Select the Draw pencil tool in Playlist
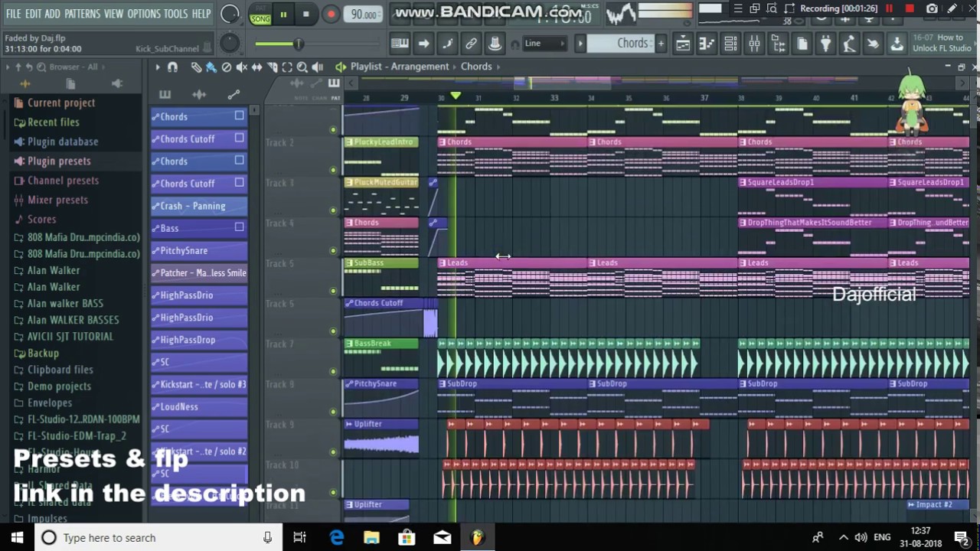 click(x=196, y=67)
